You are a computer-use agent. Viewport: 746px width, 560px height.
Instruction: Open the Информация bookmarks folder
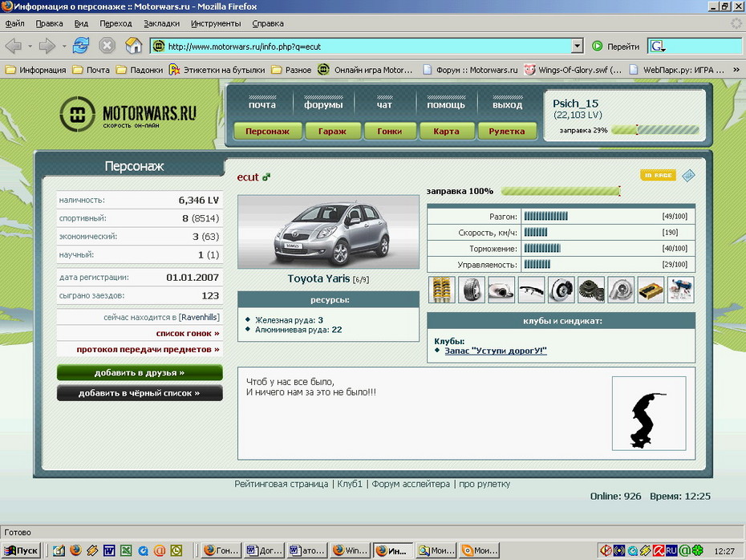pos(35,70)
